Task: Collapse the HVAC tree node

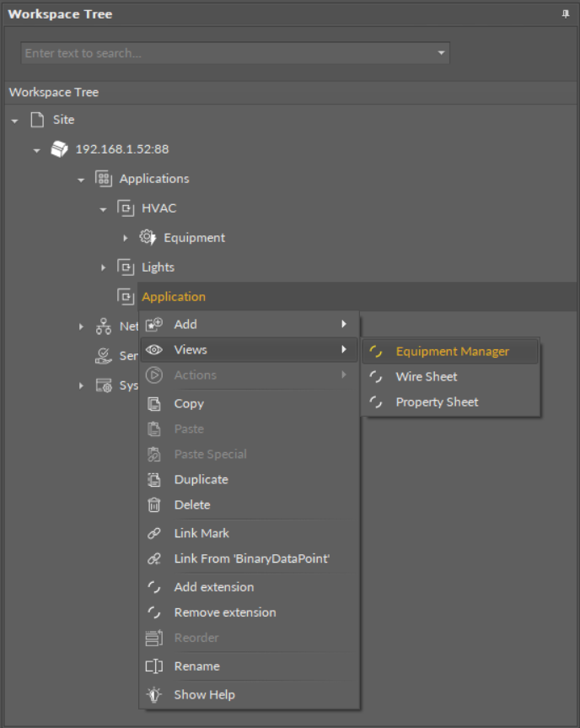Action: (x=104, y=209)
